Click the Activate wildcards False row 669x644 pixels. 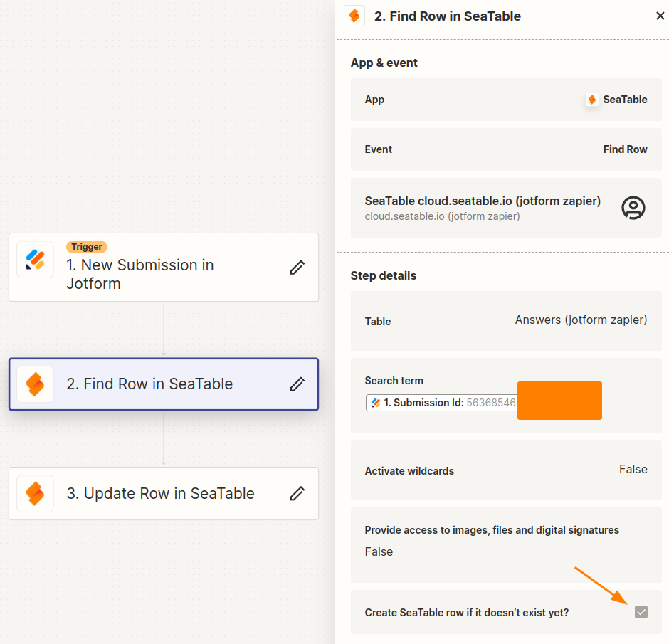[506, 470]
